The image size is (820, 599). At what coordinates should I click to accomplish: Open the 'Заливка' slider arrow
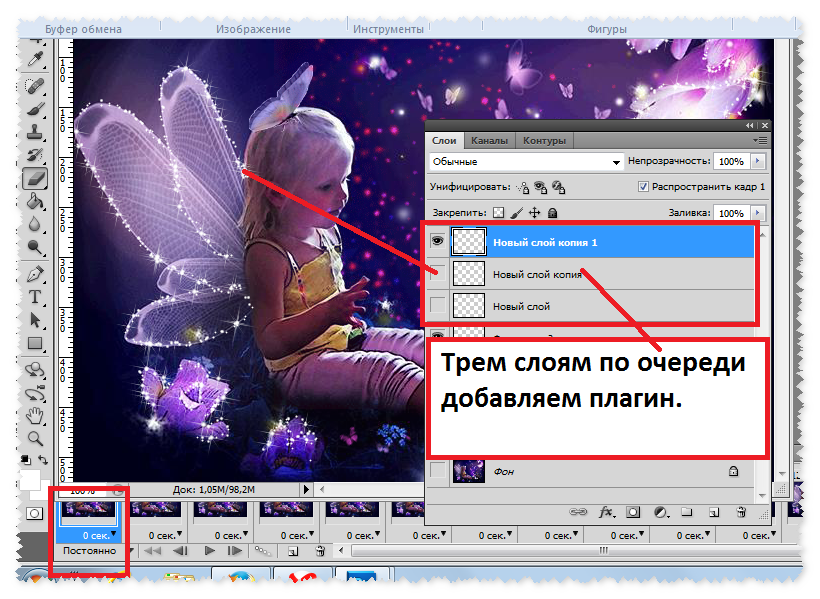coord(757,213)
